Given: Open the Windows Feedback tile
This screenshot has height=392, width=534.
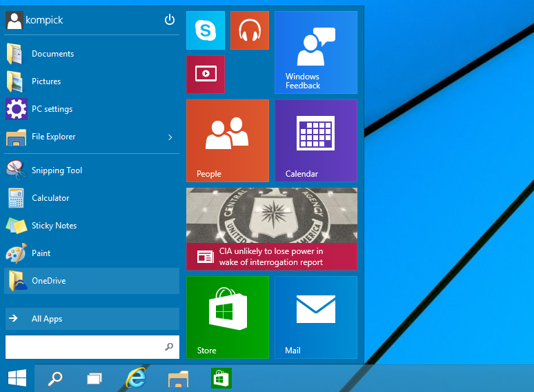Looking at the screenshot, I should pyautogui.click(x=316, y=52).
